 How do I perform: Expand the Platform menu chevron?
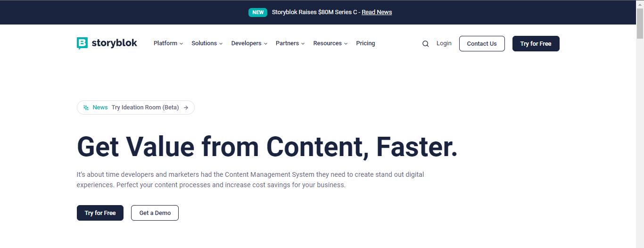tap(182, 44)
